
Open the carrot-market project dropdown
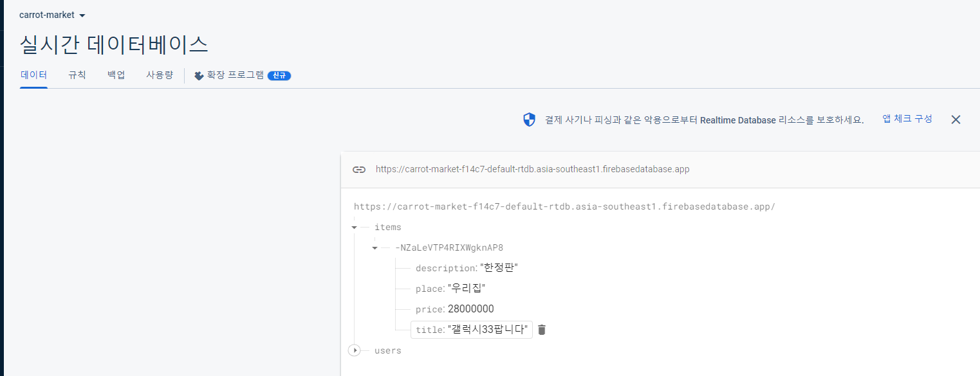point(52,15)
